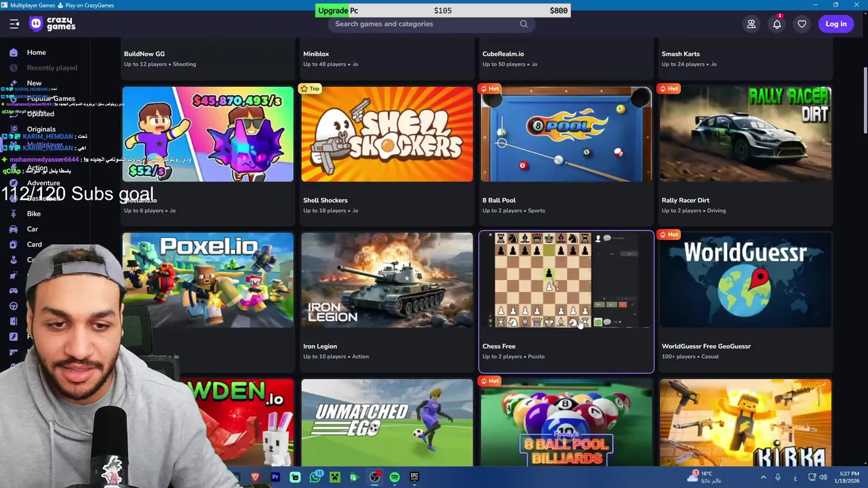
Task: Open the notifications bell
Action: click(x=777, y=24)
